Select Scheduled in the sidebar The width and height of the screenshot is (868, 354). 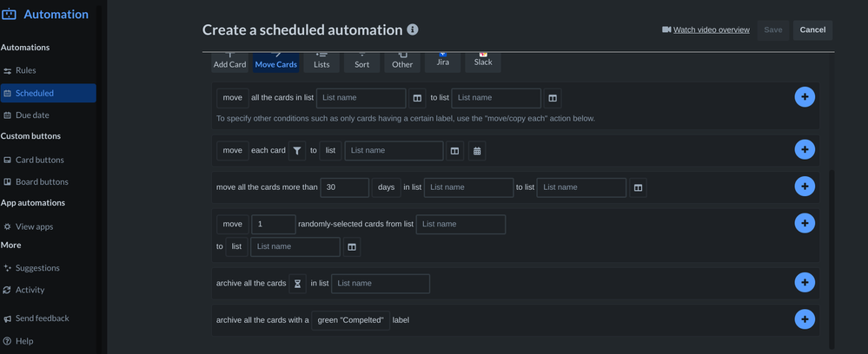click(x=48, y=93)
